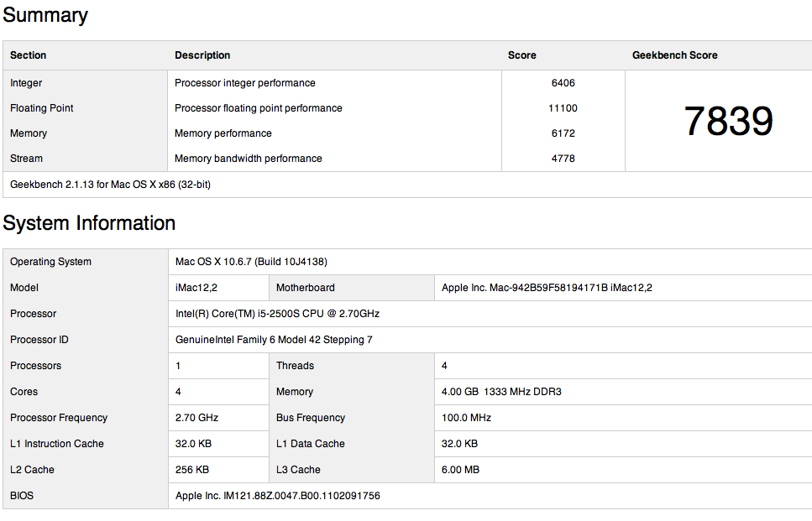Click the Score column header

[x=521, y=55]
